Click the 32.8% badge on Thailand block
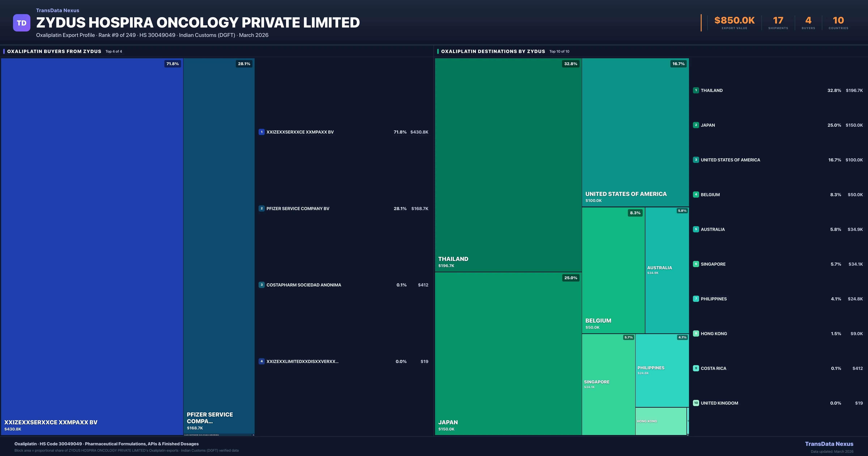Image resolution: width=868 pixels, height=456 pixels. click(571, 64)
